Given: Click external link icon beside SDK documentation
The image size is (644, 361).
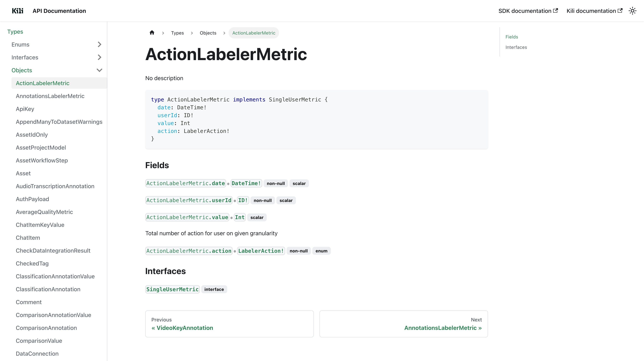Looking at the screenshot, I should pos(555,11).
